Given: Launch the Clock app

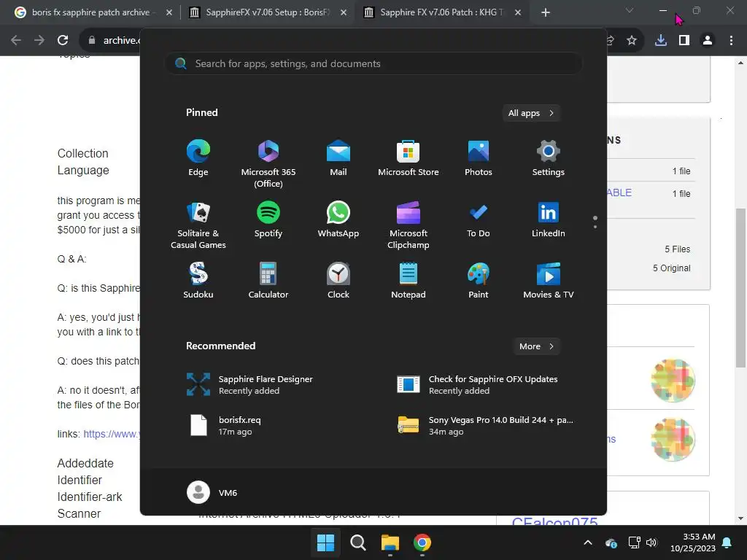Looking at the screenshot, I should pos(338,281).
